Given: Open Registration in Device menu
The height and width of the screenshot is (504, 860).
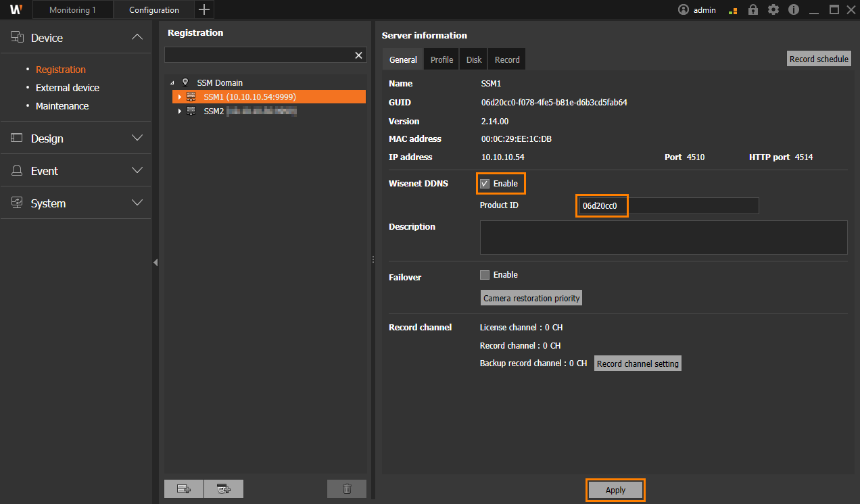Looking at the screenshot, I should (61, 70).
